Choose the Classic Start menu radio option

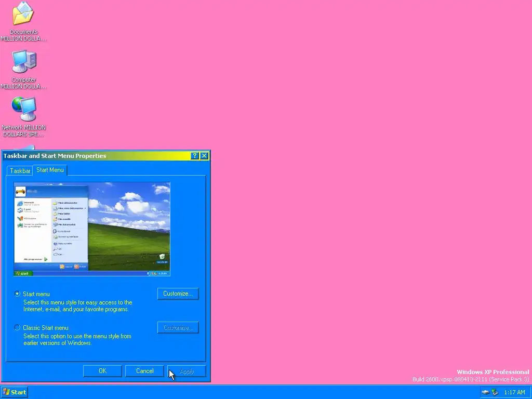(x=17, y=327)
